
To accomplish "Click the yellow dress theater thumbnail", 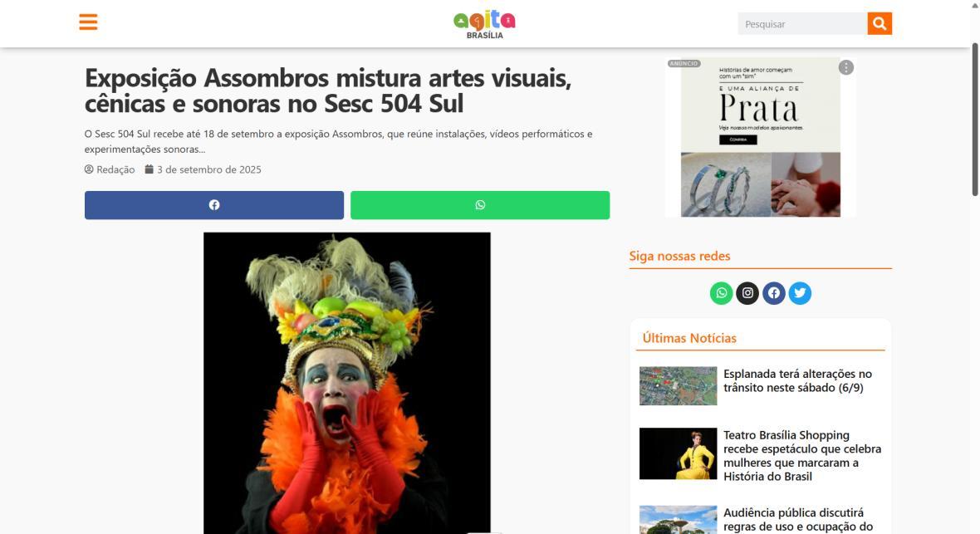I will point(679,453).
